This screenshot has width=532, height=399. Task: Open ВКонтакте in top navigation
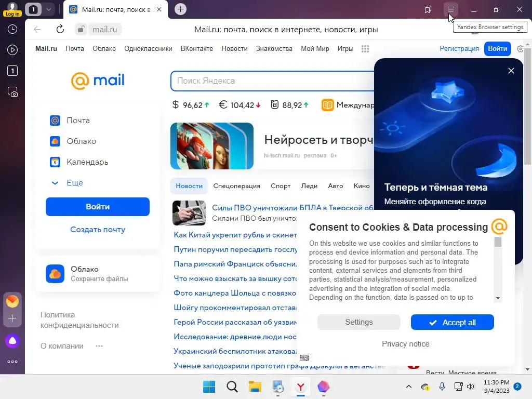click(x=197, y=49)
